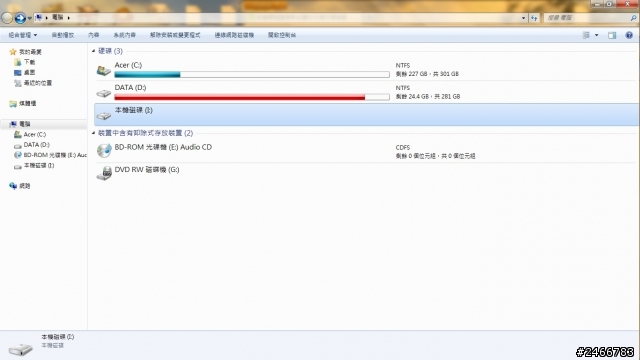Click the BD-ROM 光碟機 (E:) Audio CD label
This screenshot has width=640, height=360.
[163, 147]
